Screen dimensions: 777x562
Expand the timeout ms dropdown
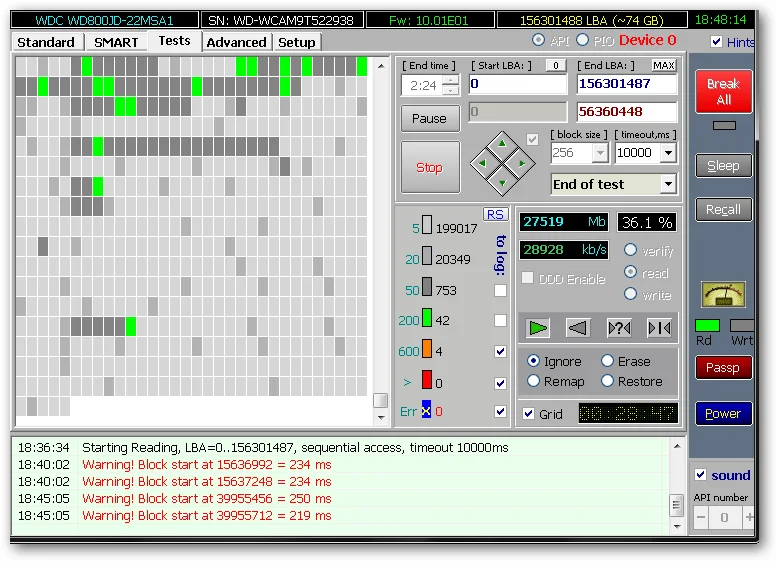tap(667, 153)
